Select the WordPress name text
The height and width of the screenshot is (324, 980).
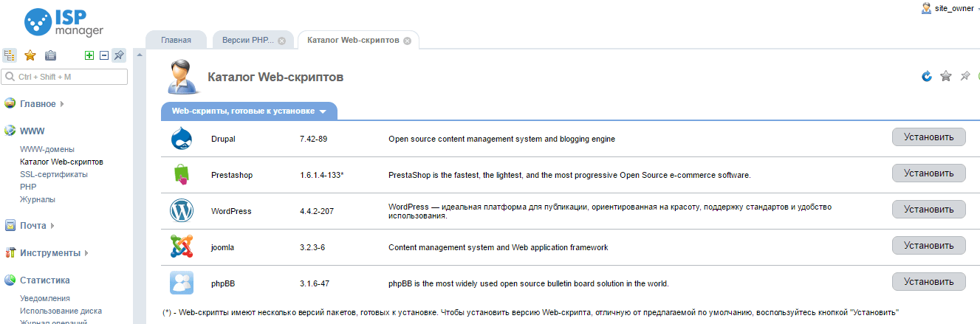click(x=231, y=211)
